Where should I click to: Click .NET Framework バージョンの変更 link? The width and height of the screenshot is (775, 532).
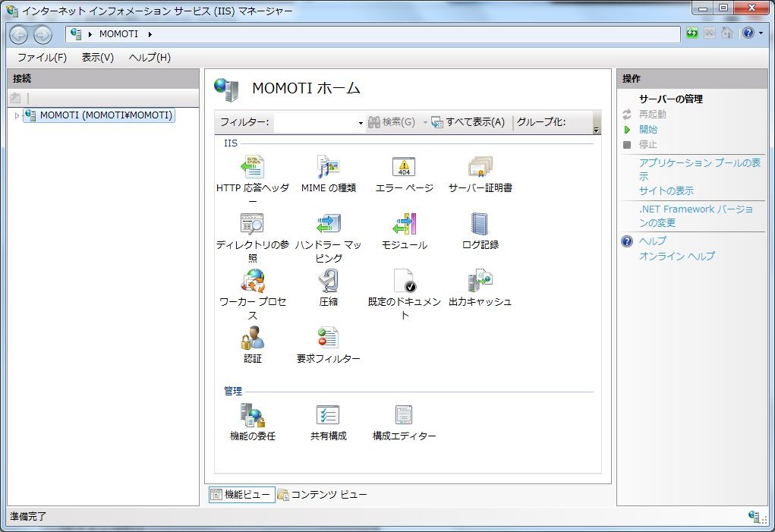point(696,216)
